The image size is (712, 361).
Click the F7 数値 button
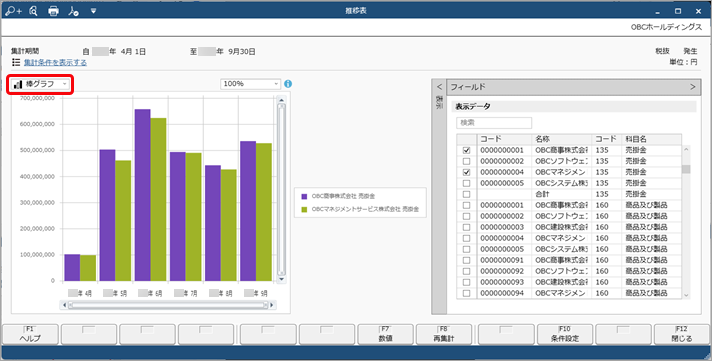(x=386, y=335)
